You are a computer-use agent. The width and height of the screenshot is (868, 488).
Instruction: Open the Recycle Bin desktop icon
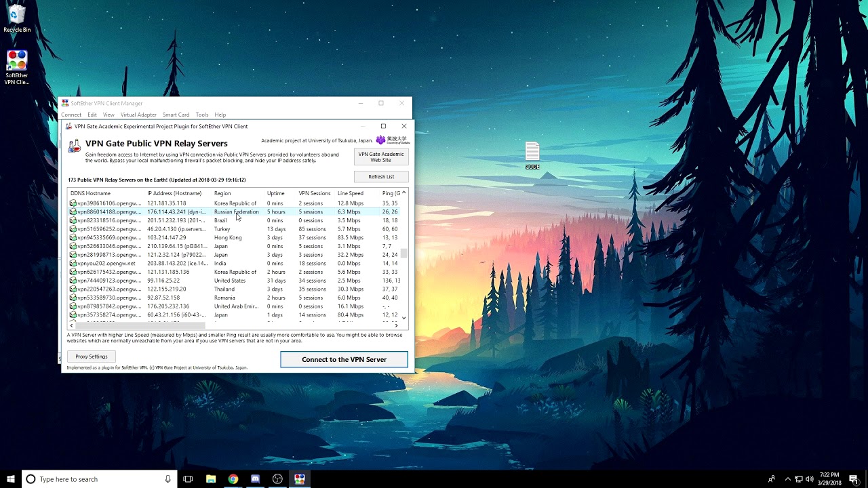pyautogui.click(x=17, y=19)
